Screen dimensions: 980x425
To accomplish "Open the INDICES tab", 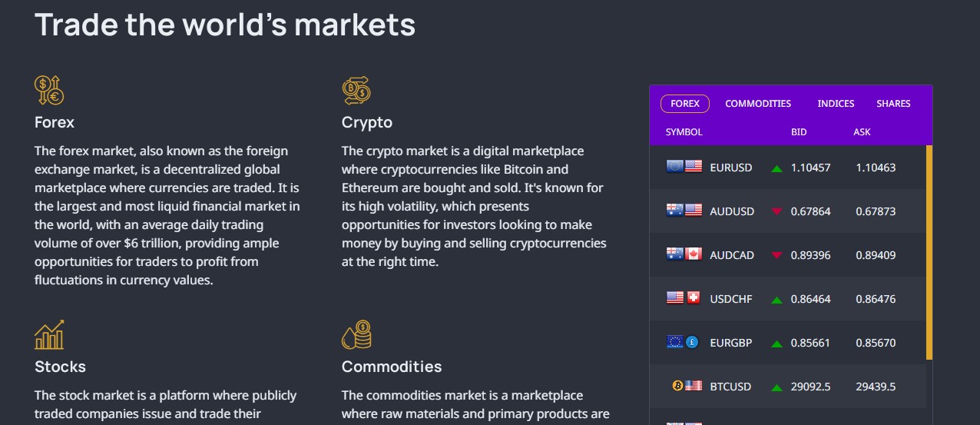I will tap(836, 104).
